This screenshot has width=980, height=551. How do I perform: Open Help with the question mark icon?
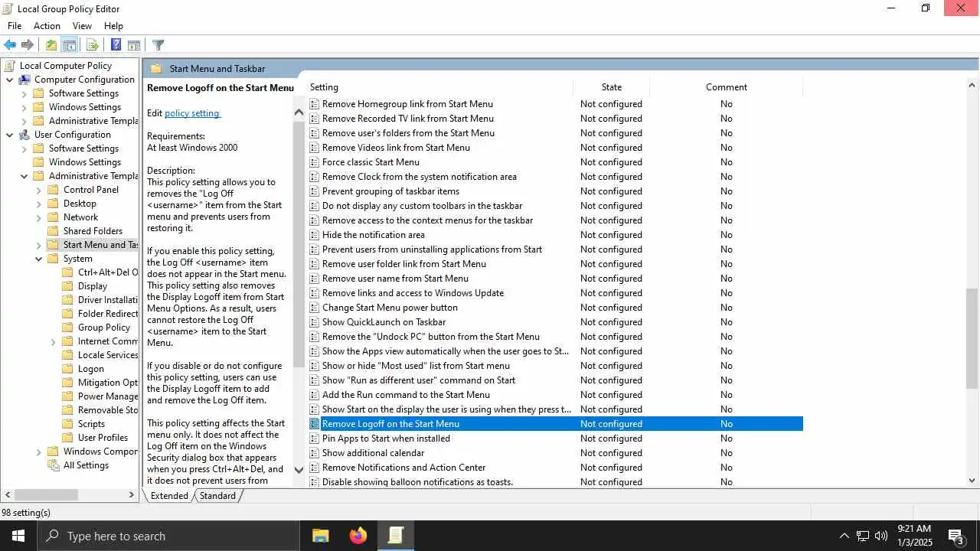coord(116,45)
